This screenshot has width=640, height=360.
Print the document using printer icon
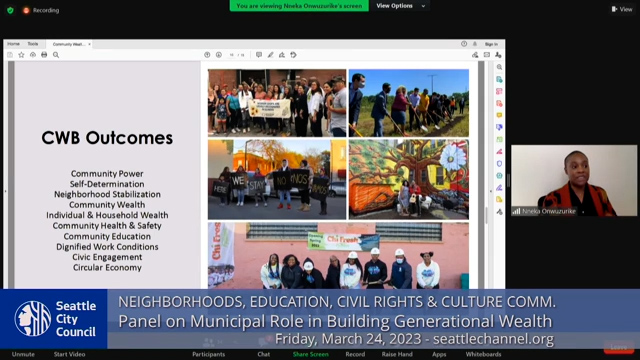pos(44,55)
